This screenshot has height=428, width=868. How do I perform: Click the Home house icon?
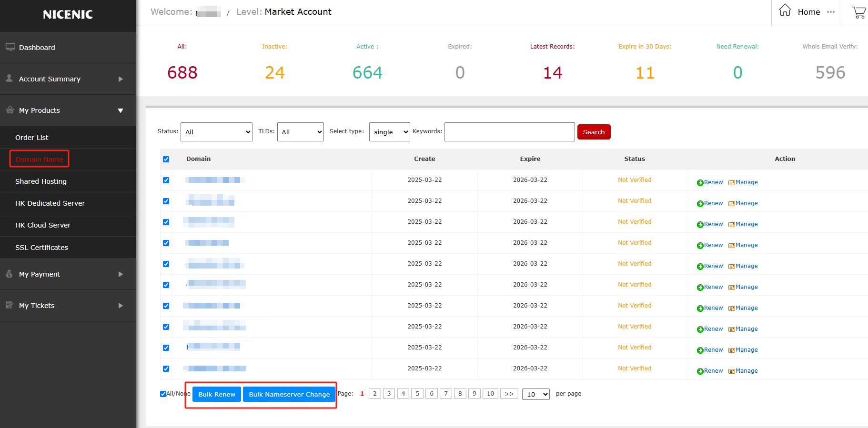click(x=785, y=10)
